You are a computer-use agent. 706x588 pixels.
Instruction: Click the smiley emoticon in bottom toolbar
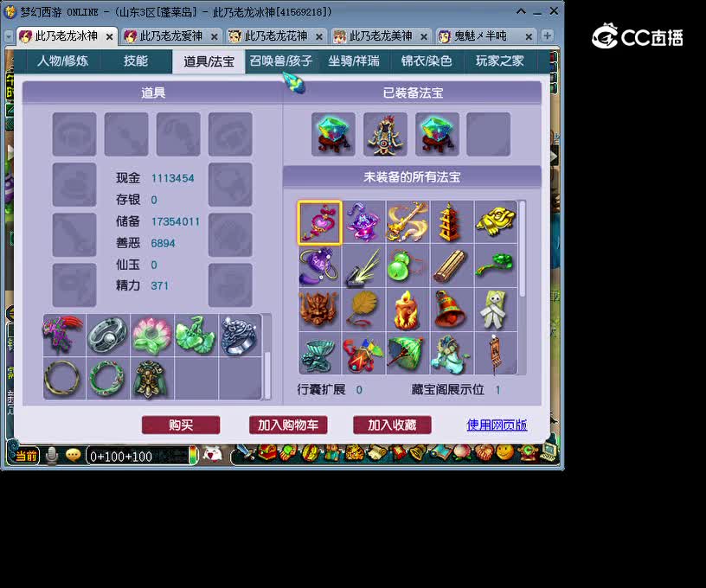coord(505,452)
